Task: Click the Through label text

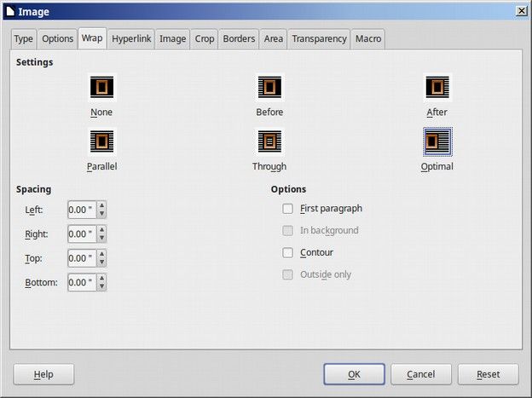Action: [x=269, y=166]
